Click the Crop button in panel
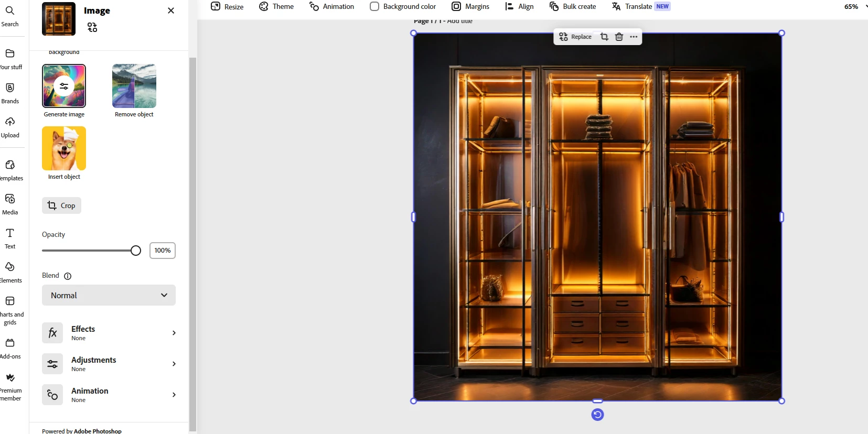The height and width of the screenshot is (434, 868). click(61, 205)
